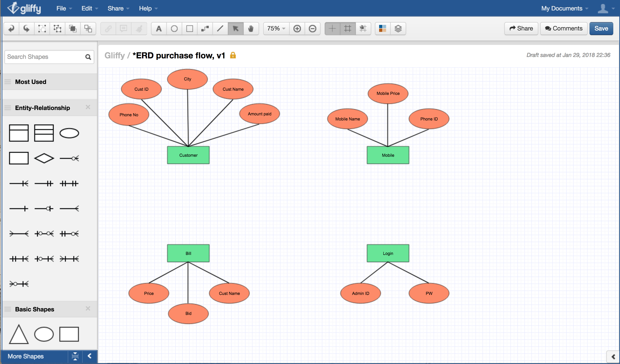Select the text tool in toolbar
Screen dimensions: 620x364
(x=159, y=28)
